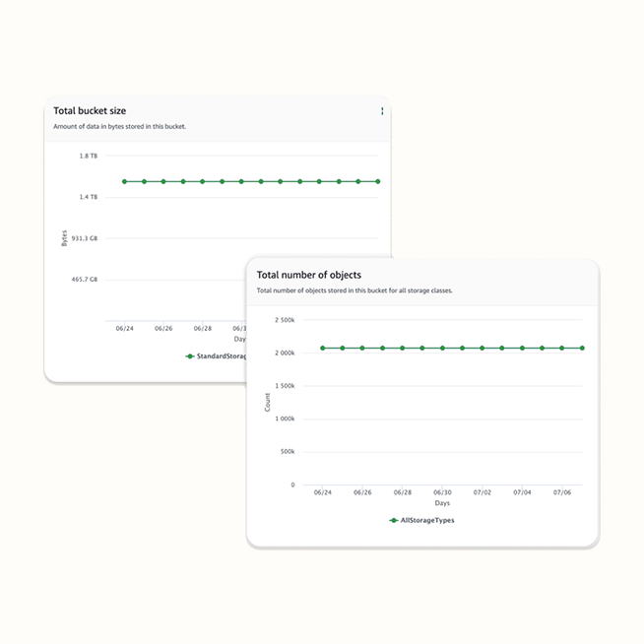Image resolution: width=644 pixels, height=644 pixels.
Task: Click the 465.7 GB y-axis label
Action: [84, 280]
